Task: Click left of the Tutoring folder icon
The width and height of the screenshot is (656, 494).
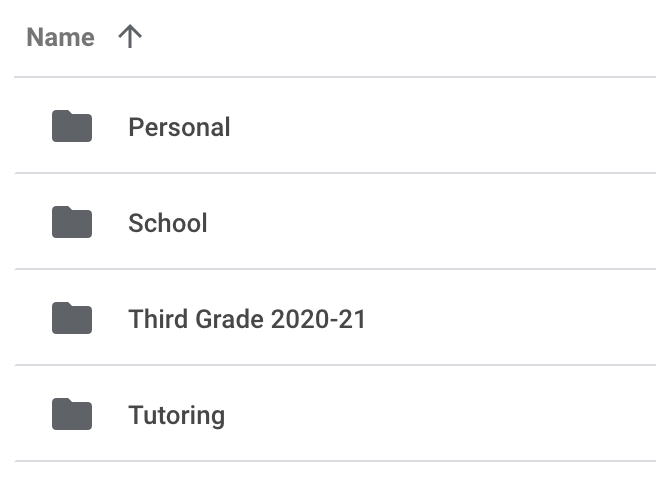Action: [32, 415]
